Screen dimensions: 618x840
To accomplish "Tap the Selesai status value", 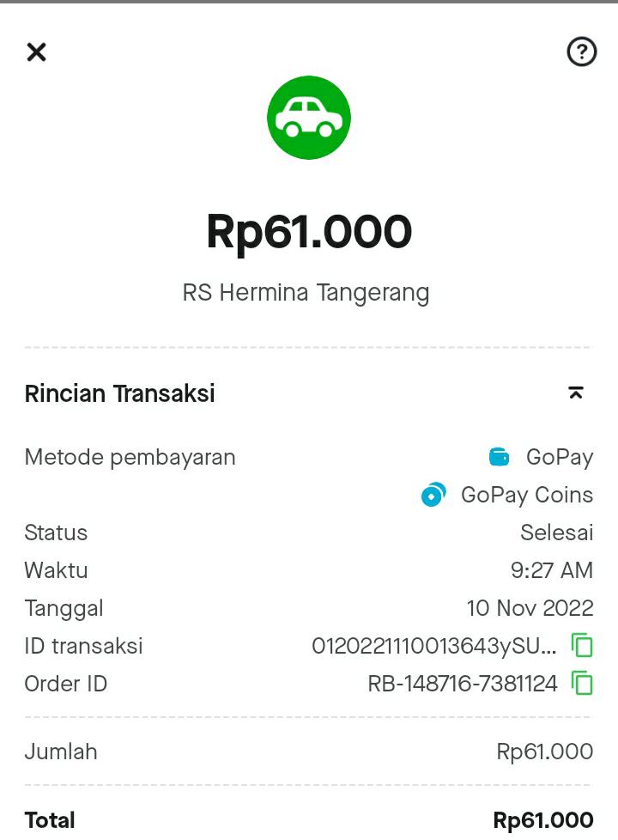I will [x=556, y=533].
